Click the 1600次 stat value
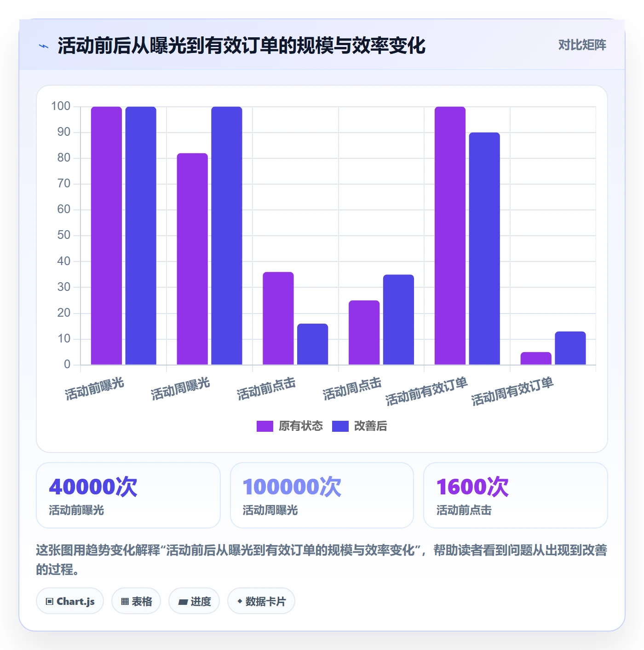This screenshot has height=650, width=644. click(x=472, y=487)
